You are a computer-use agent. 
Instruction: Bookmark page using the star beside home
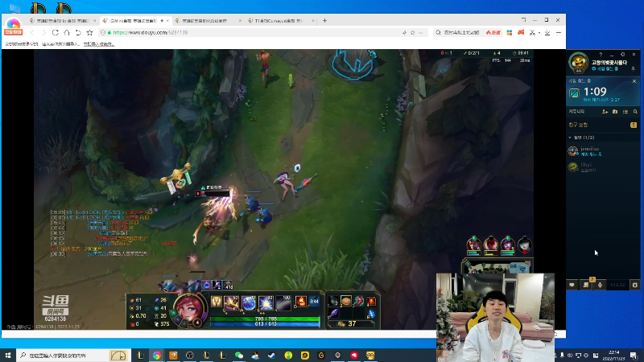[89, 32]
